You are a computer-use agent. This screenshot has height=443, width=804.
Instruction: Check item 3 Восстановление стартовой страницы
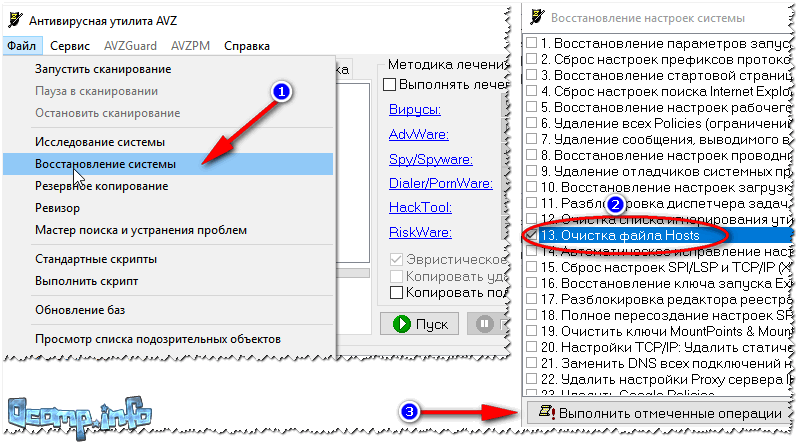coord(532,75)
